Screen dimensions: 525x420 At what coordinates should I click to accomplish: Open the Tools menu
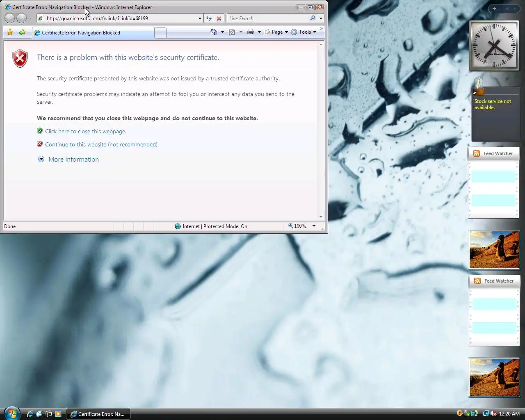coord(304,32)
